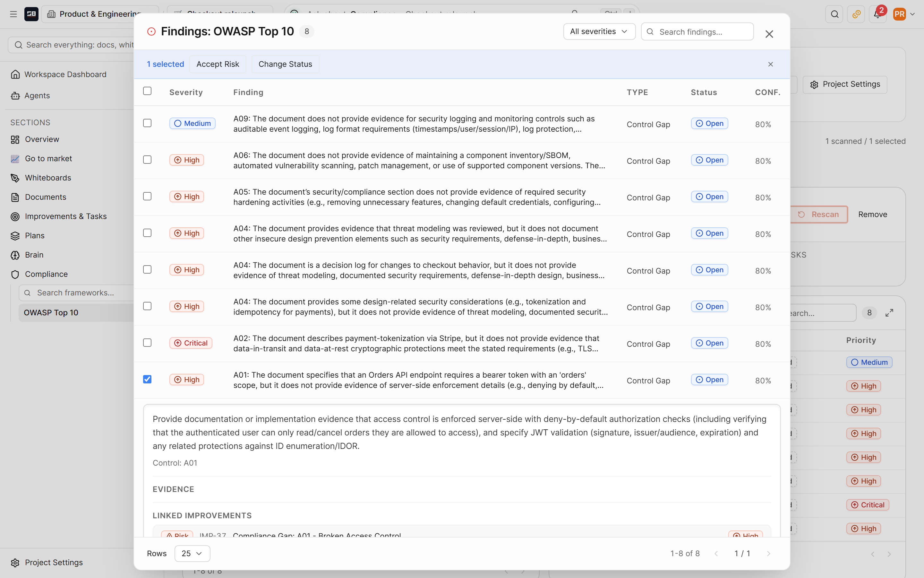The height and width of the screenshot is (578, 924).
Task: Go to previous findings page arrow
Action: tap(716, 554)
